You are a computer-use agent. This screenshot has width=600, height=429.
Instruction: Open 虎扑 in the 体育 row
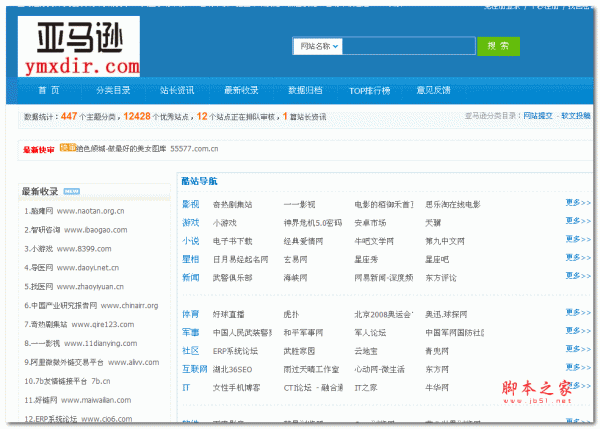pos(291,315)
